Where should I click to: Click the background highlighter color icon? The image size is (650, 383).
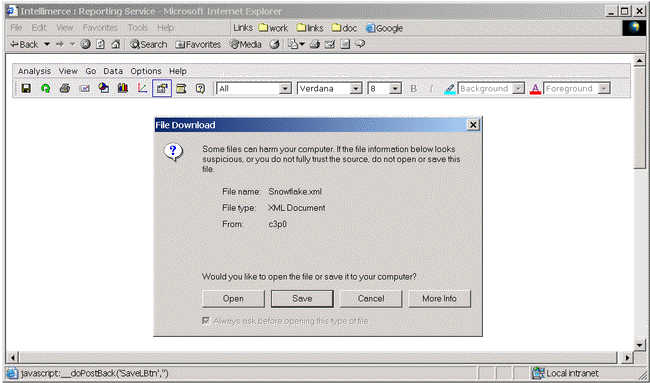pyautogui.click(x=450, y=89)
